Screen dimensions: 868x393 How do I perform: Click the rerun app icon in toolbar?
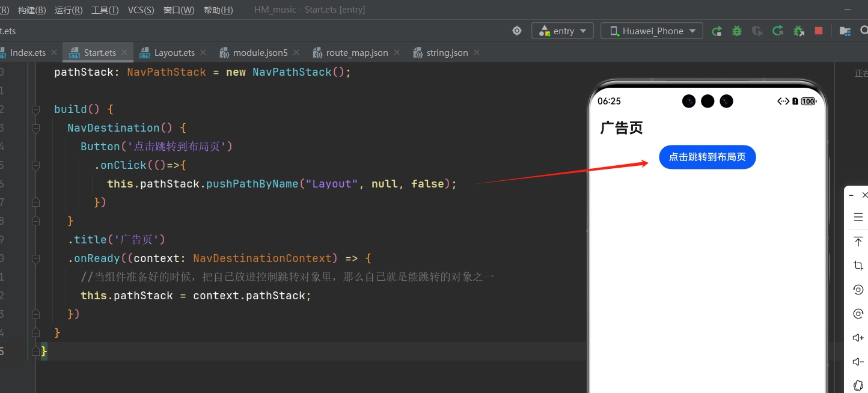[x=717, y=31]
